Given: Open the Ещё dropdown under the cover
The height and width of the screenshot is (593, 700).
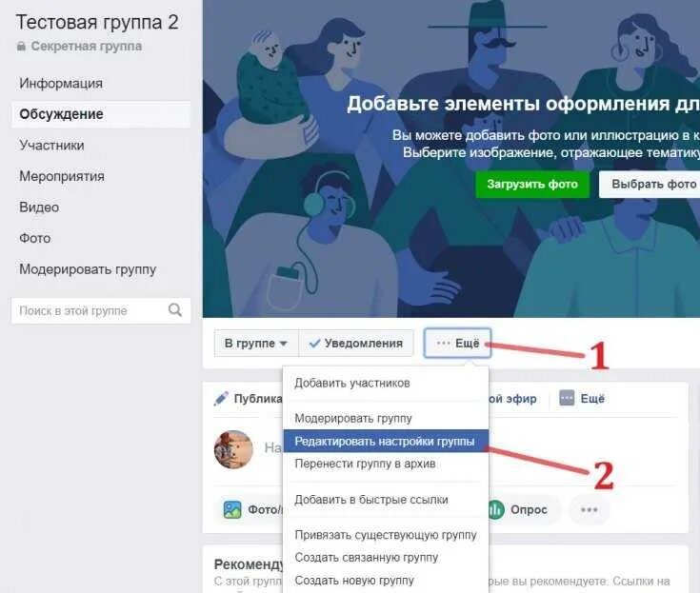Looking at the screenshot, I should tap(457, 343).
